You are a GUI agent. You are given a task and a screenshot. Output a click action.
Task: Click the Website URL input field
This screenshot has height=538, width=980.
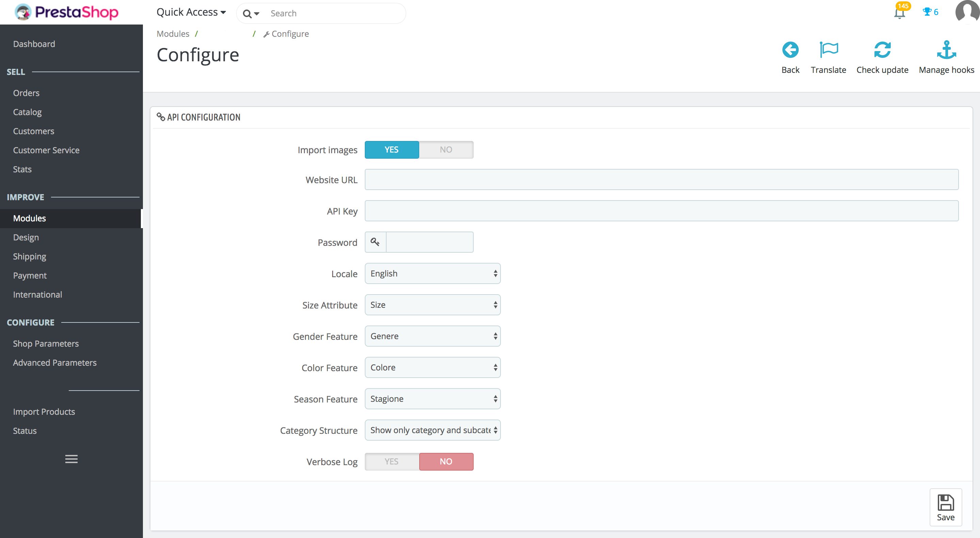click(662, 180)
